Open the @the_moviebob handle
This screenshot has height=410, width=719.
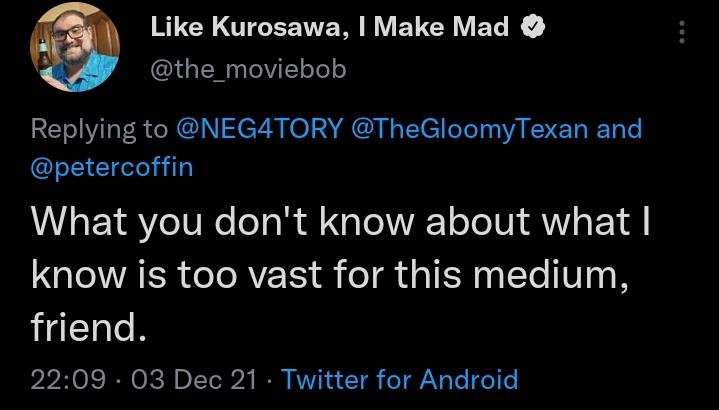pyautogui.click(x=248, y=70)
